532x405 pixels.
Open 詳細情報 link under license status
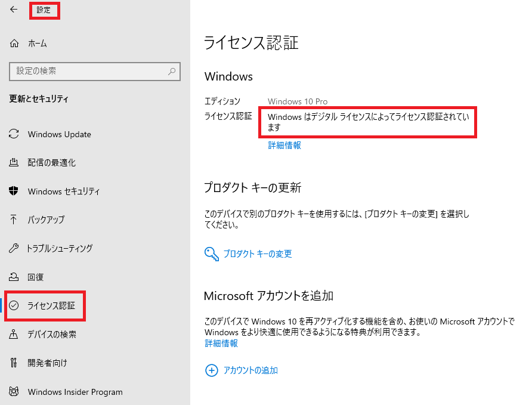point(284,145)
